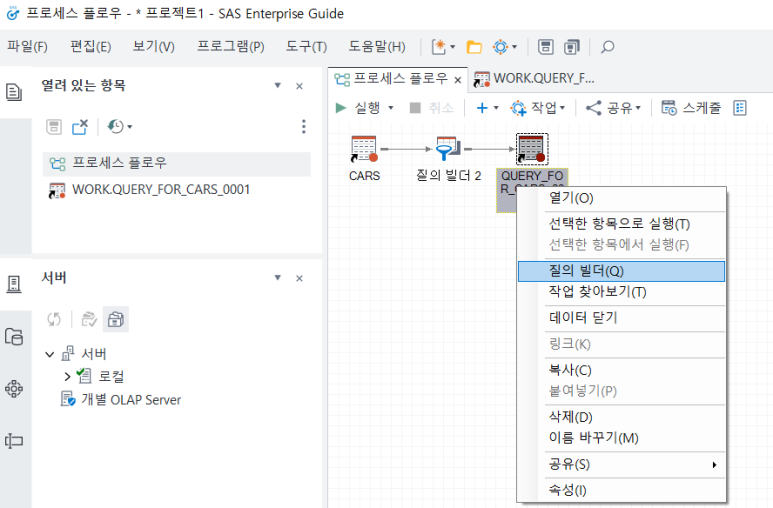Image resolution: width=773 pixels, height=508 pixels.
Task: Click save icon in open items pane
Action: pyautogui.click(x=54, y=127)
